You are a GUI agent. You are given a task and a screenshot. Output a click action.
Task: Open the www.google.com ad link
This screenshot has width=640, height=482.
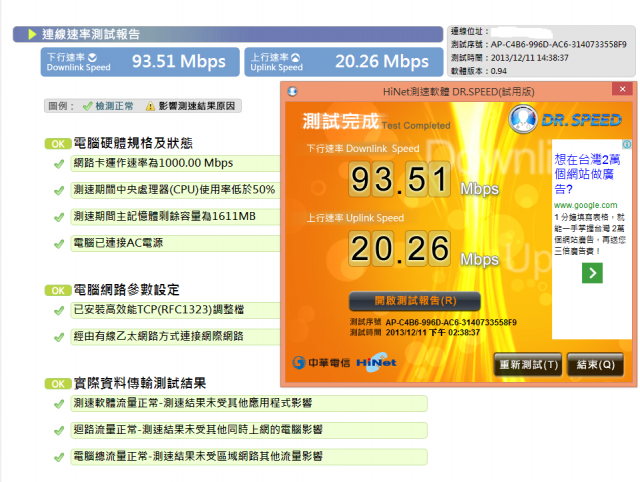coord(585,205)
